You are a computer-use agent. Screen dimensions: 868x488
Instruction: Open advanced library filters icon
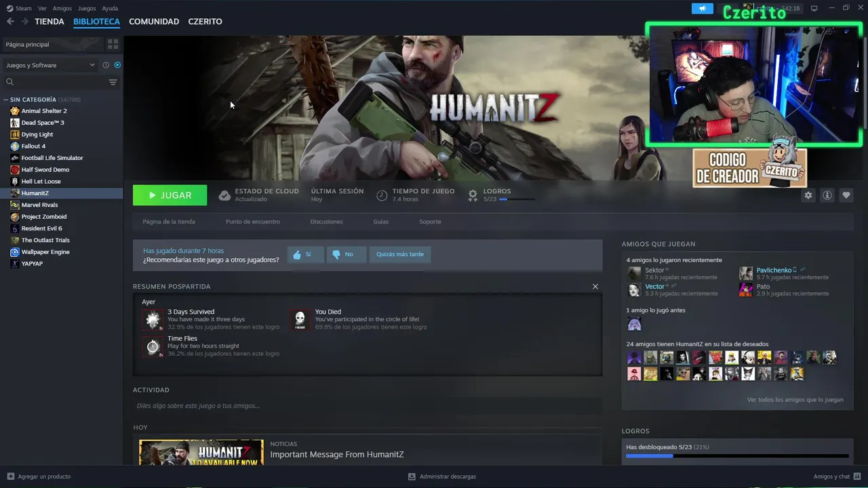[x=113, y=82]
